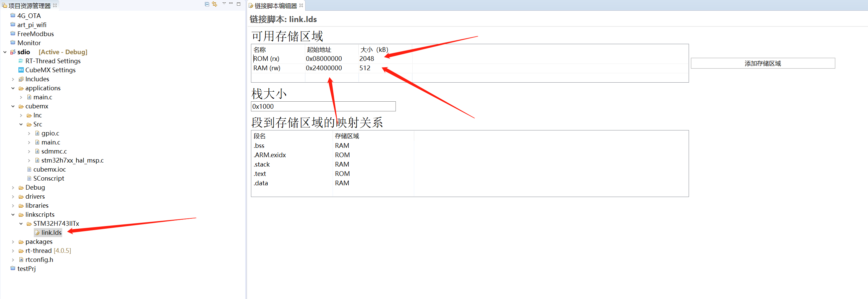Click the 栈大小 input field showing 0x1000
Image resolution: width=868 pixels, height=299 pixels.
pyautogui.click(x=323, y=106)
